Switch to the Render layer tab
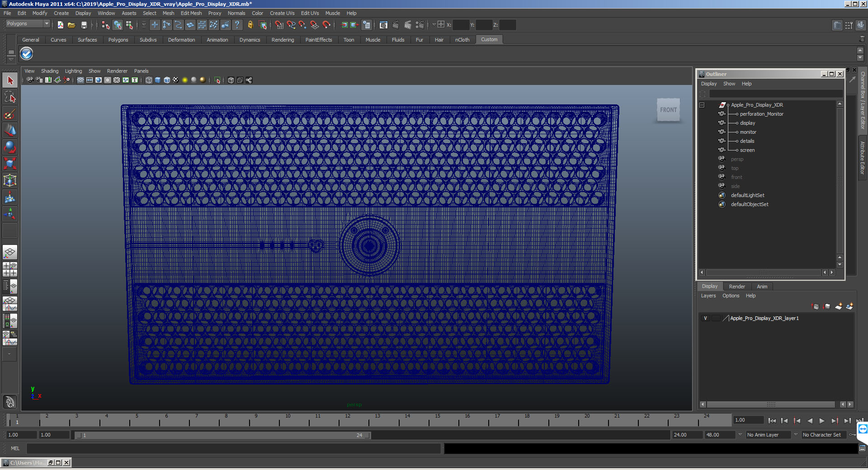 (x=737, y=287)
